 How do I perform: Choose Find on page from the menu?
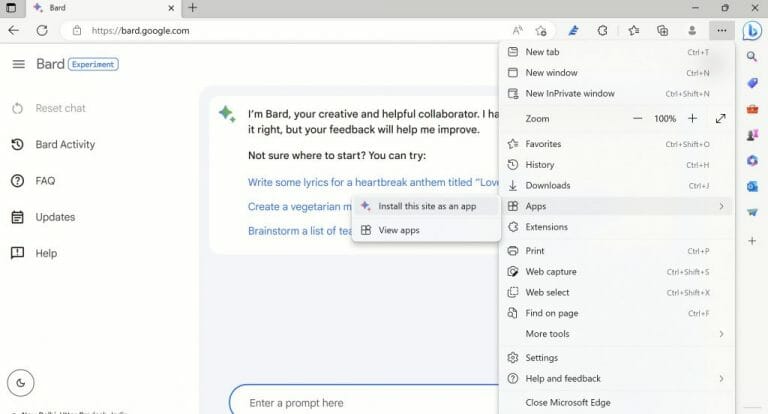click(x=617, y=313)
